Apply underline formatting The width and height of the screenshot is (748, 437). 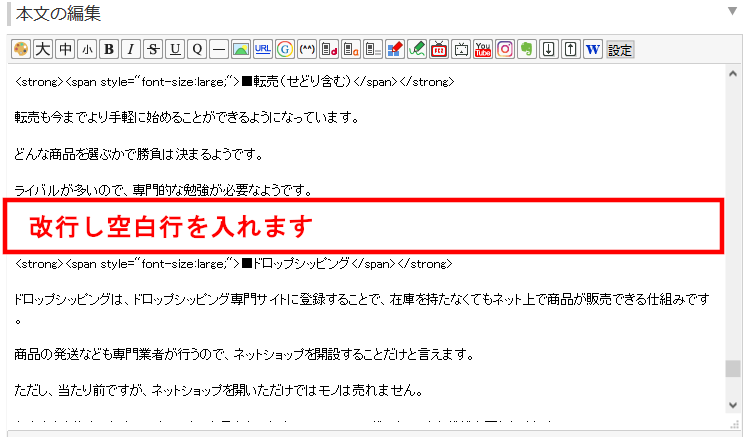click(x=175, y=49)
